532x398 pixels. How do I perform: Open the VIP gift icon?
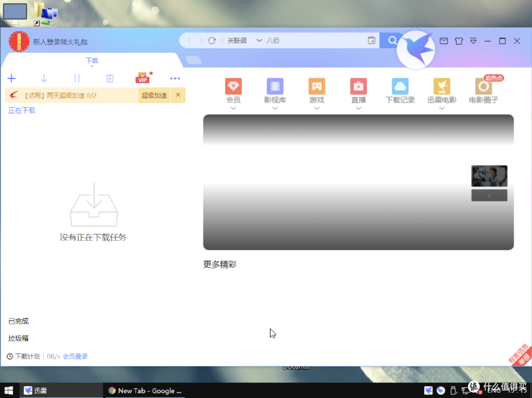pyautogui.click(x=142, y=78)
